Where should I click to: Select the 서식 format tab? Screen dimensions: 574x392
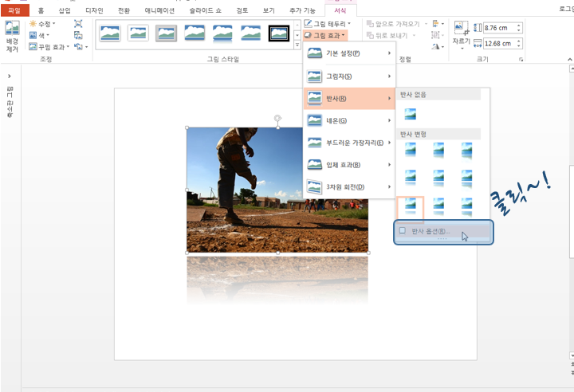click(340, 10)
